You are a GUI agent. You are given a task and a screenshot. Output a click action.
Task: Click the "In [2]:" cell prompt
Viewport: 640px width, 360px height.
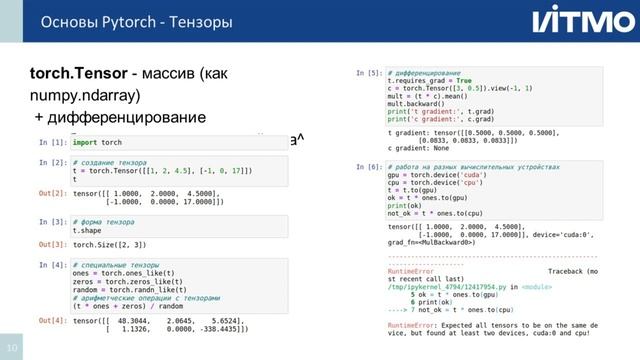tap(53, 162)
